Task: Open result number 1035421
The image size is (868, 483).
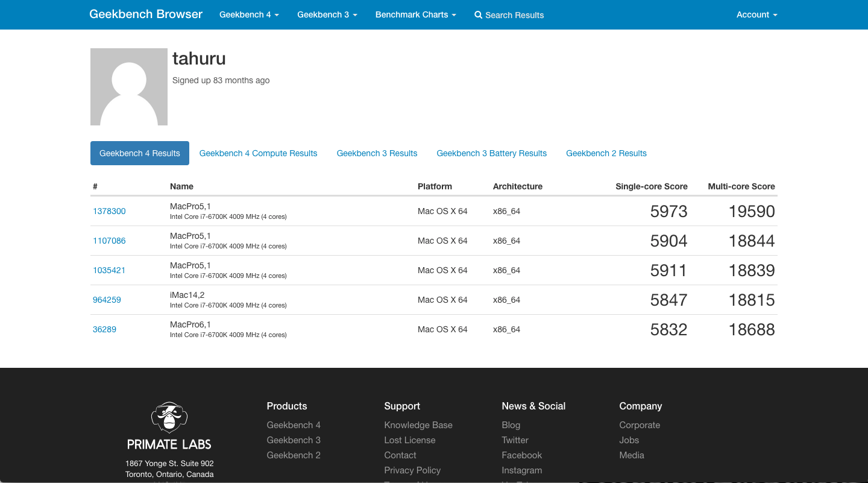Action: (109, 270)
